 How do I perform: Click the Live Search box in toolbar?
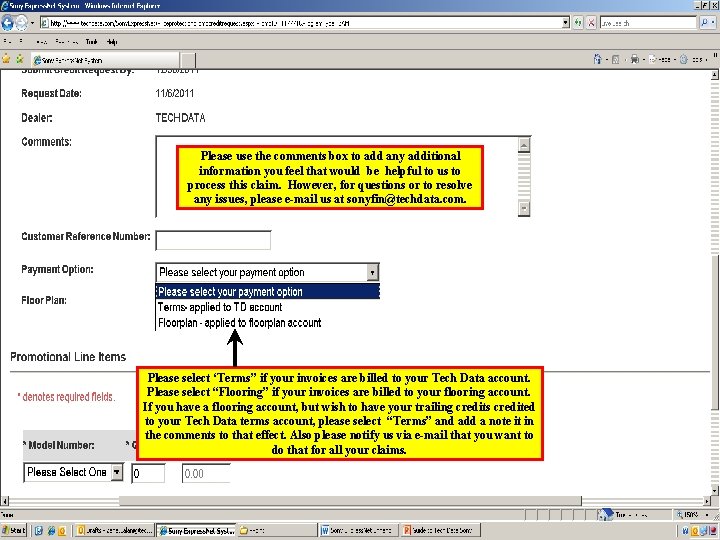click(x=648, y=22)
